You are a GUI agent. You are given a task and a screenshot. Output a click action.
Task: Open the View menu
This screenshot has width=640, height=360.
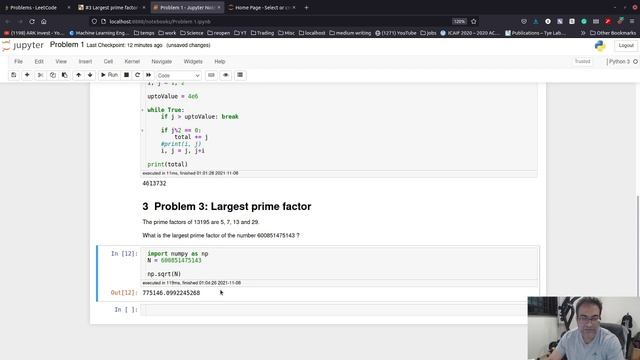pyautogui.click(x=61, y=62)
